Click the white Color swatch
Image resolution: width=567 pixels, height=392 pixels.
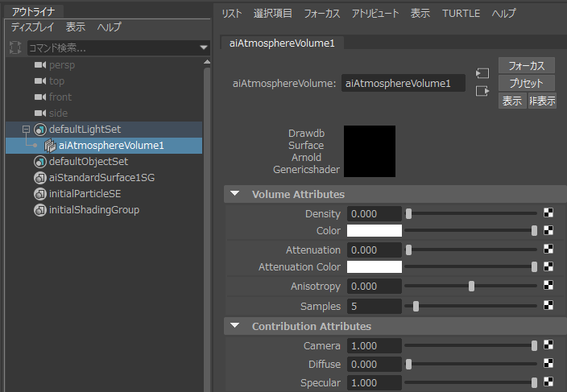(375, 230)
